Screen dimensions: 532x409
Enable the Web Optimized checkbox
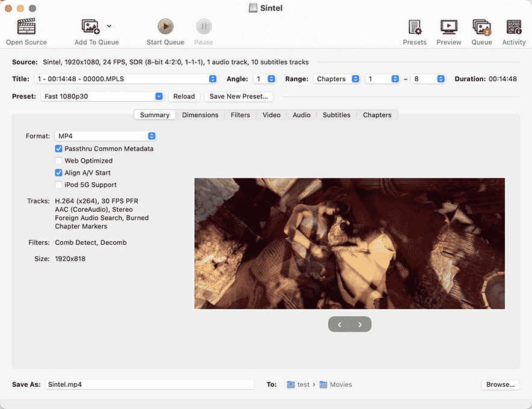[59, 161]
